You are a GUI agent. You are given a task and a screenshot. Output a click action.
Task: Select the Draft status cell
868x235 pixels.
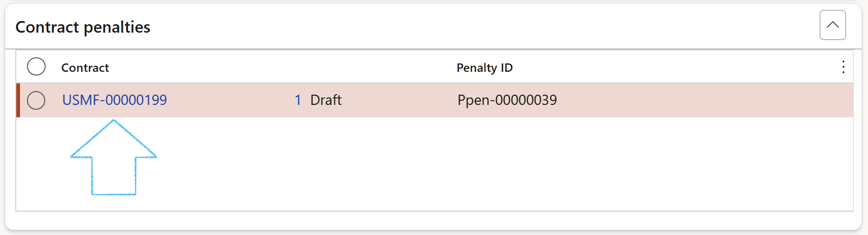click(x=326, y=100)
